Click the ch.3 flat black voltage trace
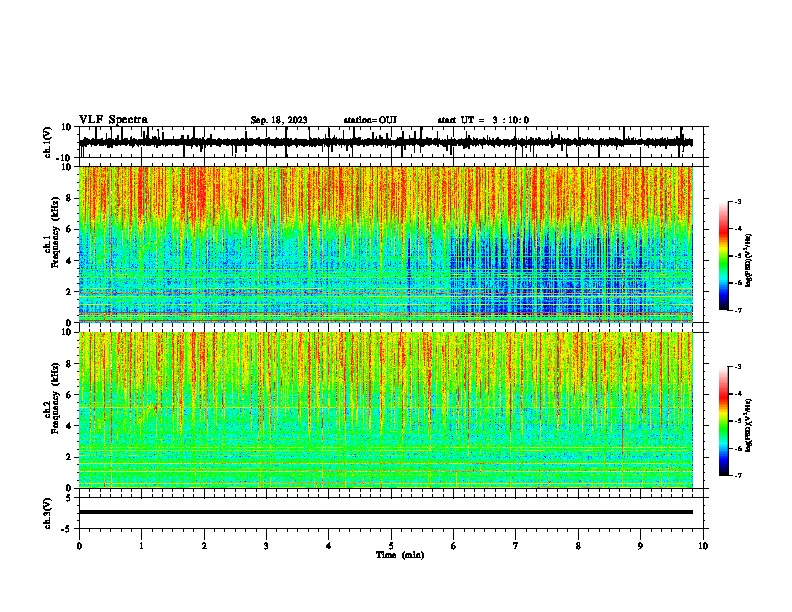 tap(386, 512)
